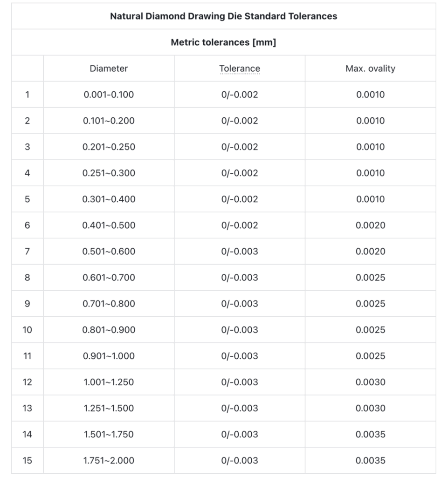Click the 0.401~0.500 diameter cell
This screenshot has height=477, width=448.
tap(109, 225)
